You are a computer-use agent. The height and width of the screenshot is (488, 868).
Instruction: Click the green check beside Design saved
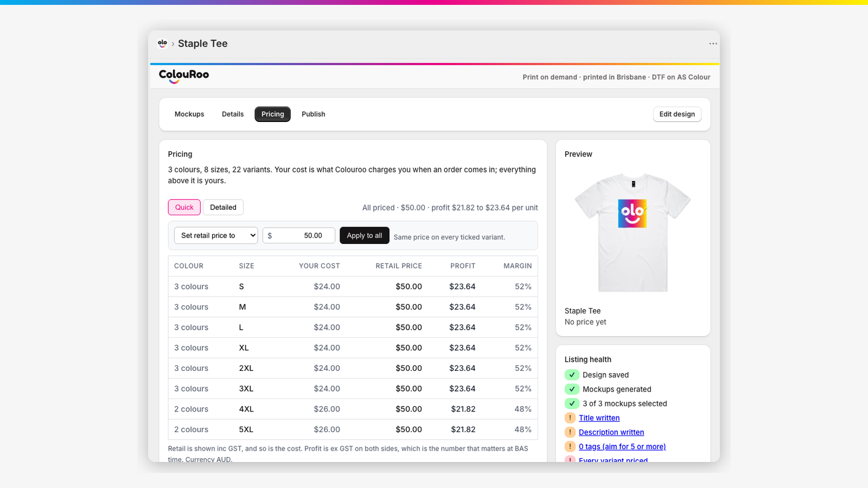click(x=572, y=375)
